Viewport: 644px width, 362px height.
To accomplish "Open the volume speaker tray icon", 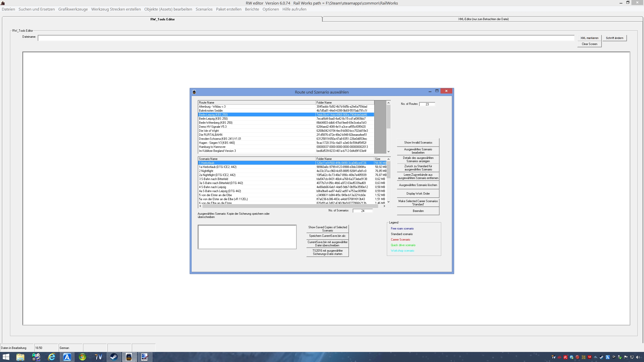I will click(x=638, y=357).
